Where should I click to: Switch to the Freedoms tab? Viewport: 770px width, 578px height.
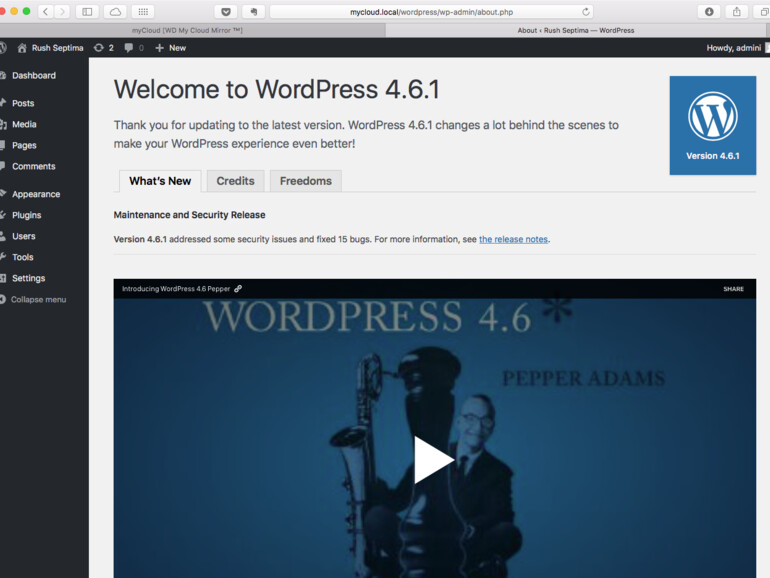tap(306, 181)
